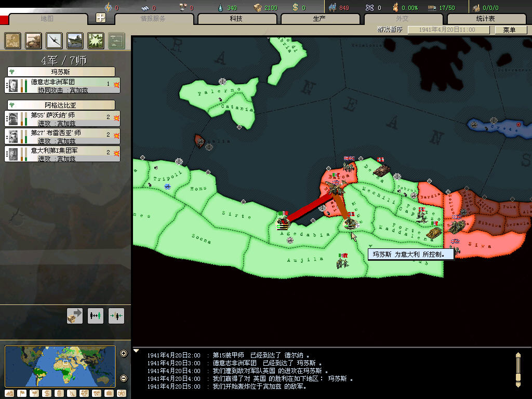Screen dimensions: 532x399
Task: Click the manpower soldiers icon
Action: pos(332,7)
